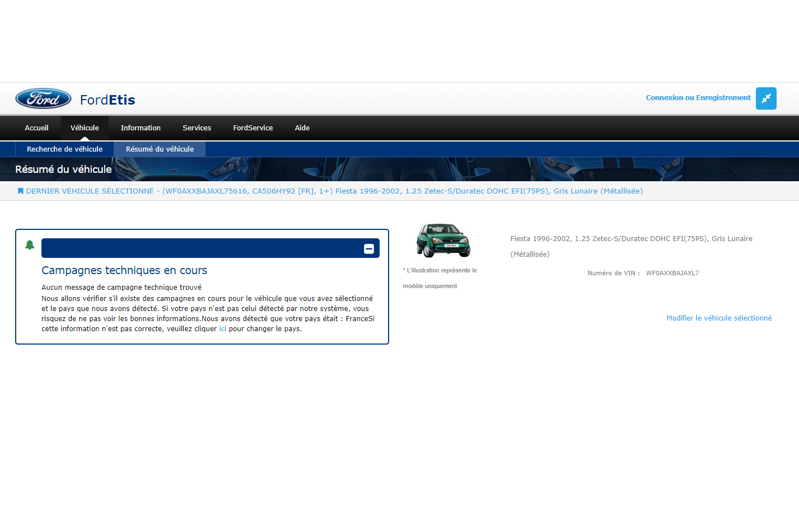Click the FordEtis site title
Screen dimensions: 799x532
point(108,100)
